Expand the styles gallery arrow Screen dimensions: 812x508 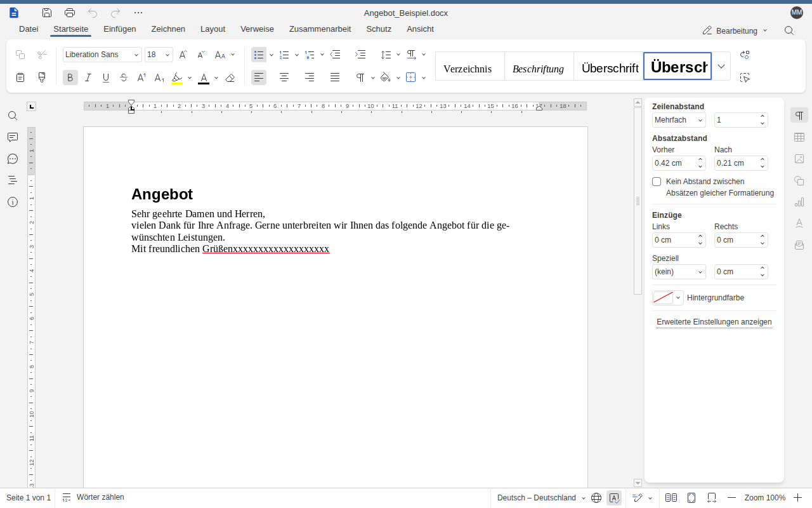click(721, 66)
